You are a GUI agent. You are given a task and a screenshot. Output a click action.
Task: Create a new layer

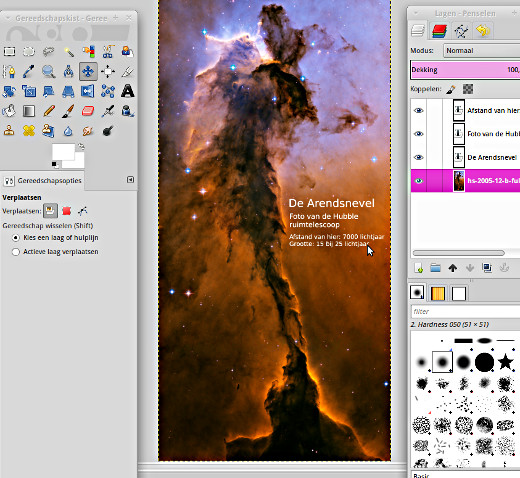(419, 268)
